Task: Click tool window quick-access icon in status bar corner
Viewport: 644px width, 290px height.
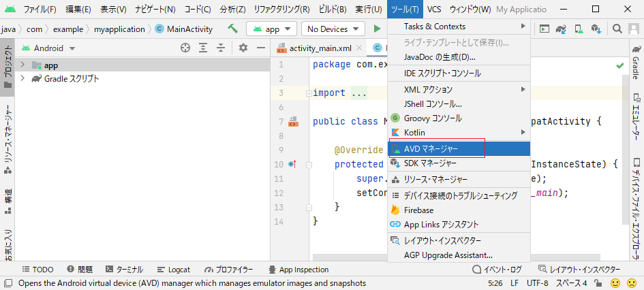Action: 7,283
